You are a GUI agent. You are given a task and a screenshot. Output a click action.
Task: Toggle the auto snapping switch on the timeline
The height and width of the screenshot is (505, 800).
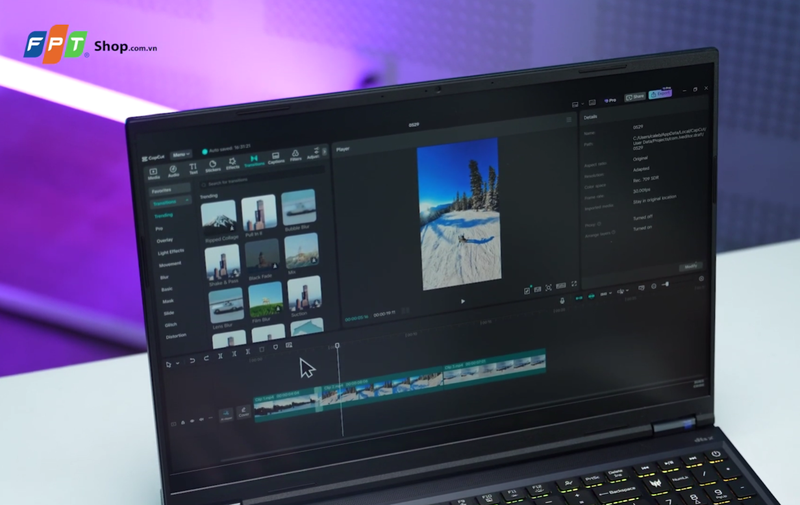coord(591,296)
